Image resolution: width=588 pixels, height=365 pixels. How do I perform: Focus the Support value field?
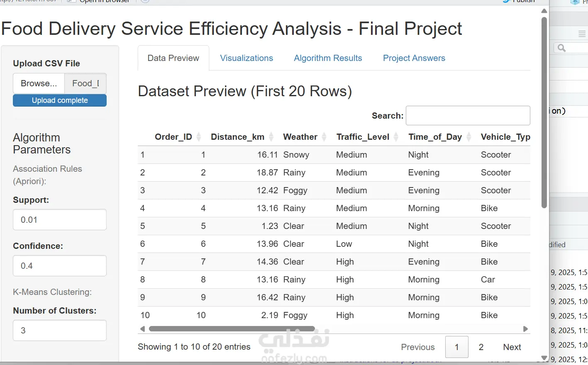(60, 220)
